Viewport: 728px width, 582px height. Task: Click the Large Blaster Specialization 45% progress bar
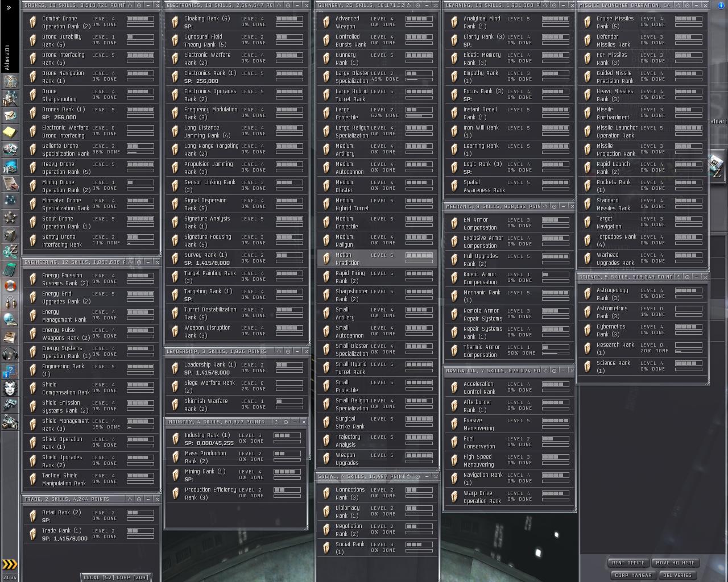click(x=419, y=80)
